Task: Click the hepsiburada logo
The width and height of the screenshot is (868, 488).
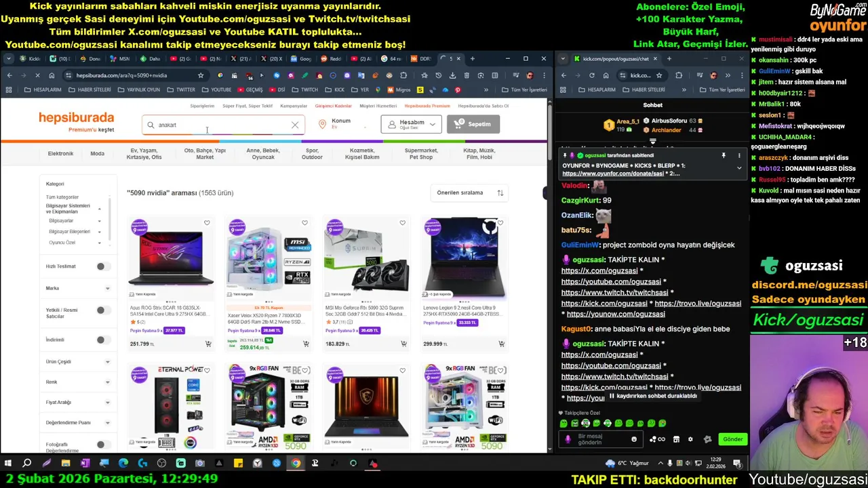Action: pyautogui.click(x=76, y=118)
